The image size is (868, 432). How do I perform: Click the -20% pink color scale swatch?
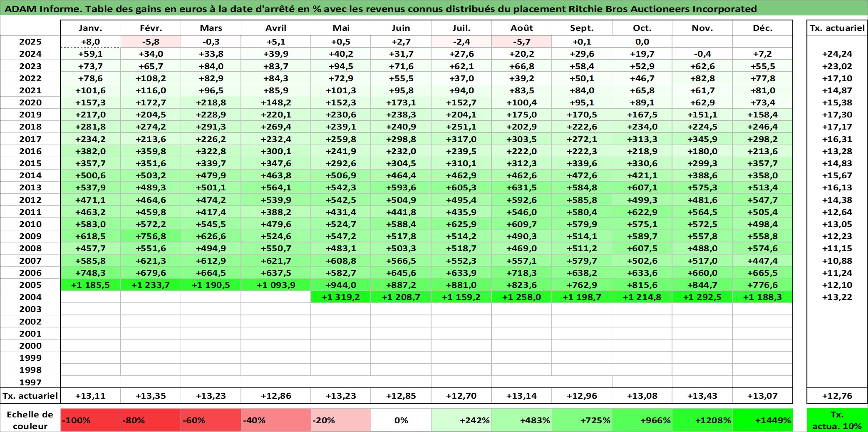[x=341, y=420]
